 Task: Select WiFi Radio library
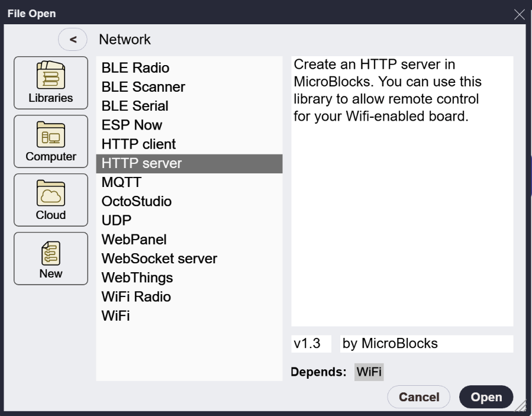point(189,297)
